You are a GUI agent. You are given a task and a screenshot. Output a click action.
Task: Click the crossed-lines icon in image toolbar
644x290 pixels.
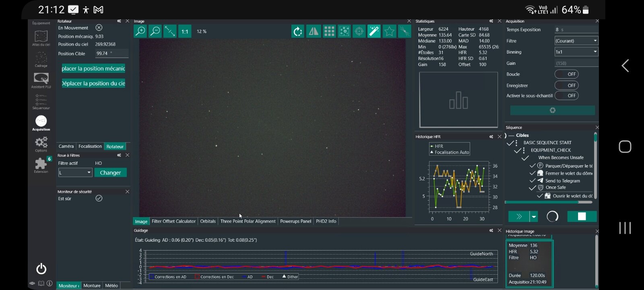404,31
